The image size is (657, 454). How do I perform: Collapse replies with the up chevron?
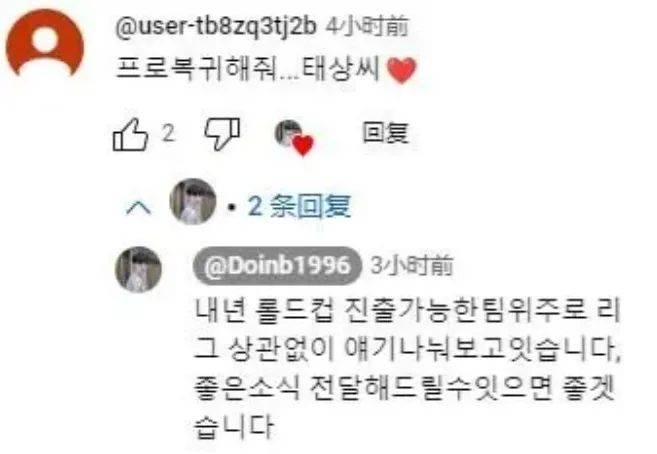coord(139,207)
